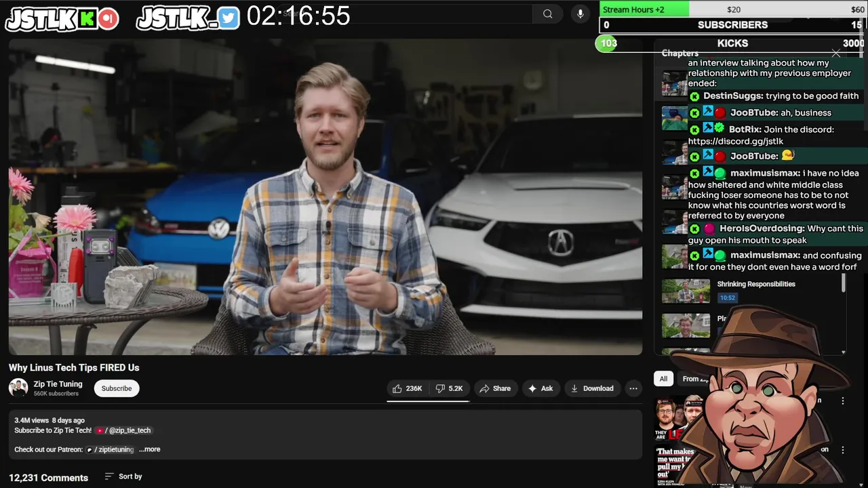This screenshot has height=488, width=868.
Task: Expand description with ...more
Action: (149, 449)
